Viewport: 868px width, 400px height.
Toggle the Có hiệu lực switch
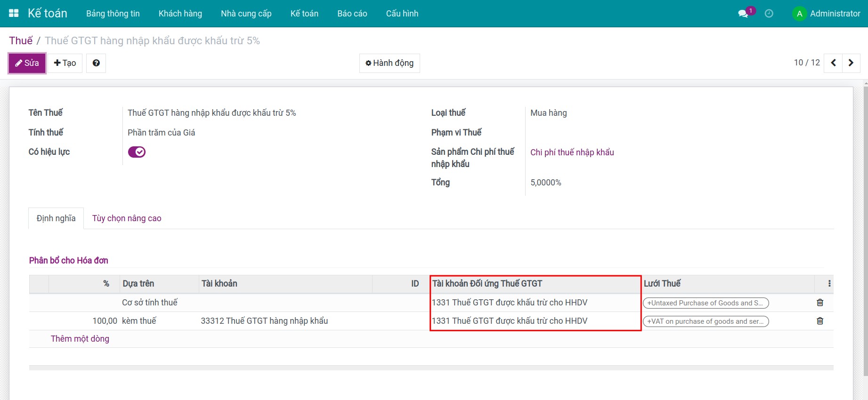pyautogui.click(x=137, y=152)
